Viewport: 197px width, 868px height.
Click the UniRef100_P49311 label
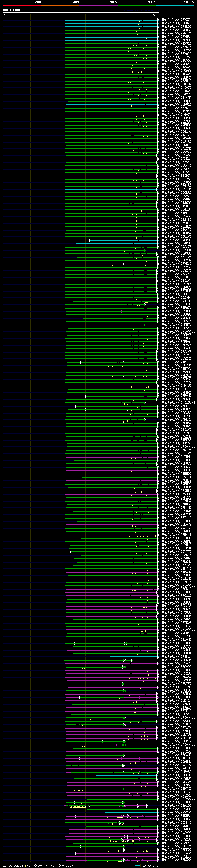pos(176,43)
